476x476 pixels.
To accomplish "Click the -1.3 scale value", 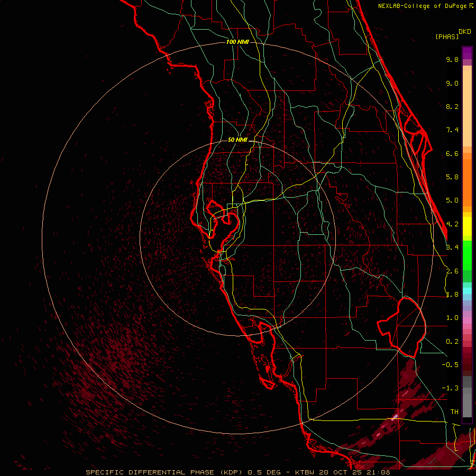I will [450, 388].
